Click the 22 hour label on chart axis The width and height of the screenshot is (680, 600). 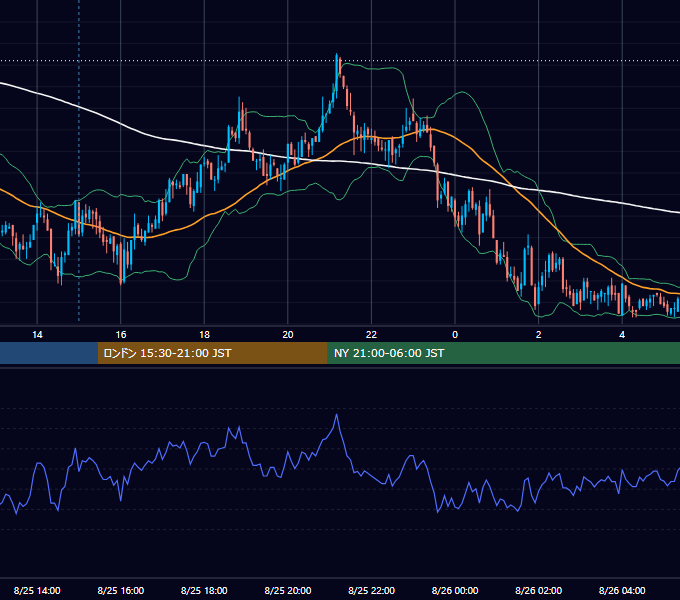coord(371,335)
